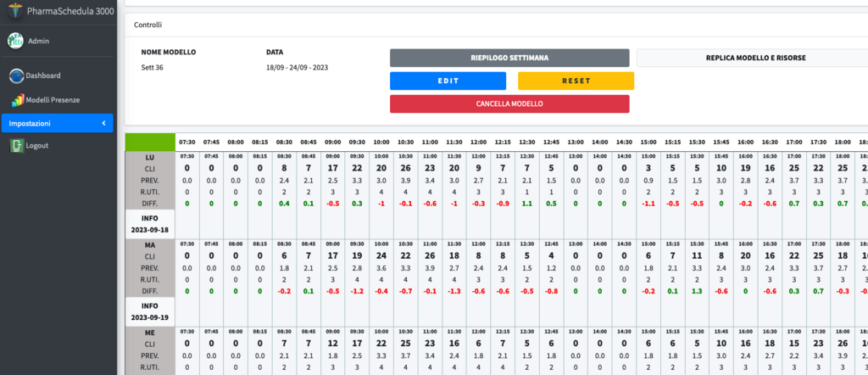The height and width of the screenshot is (375, 868).
Task: Expand the Impostazioni menu chevron
Action: [103, 123]
